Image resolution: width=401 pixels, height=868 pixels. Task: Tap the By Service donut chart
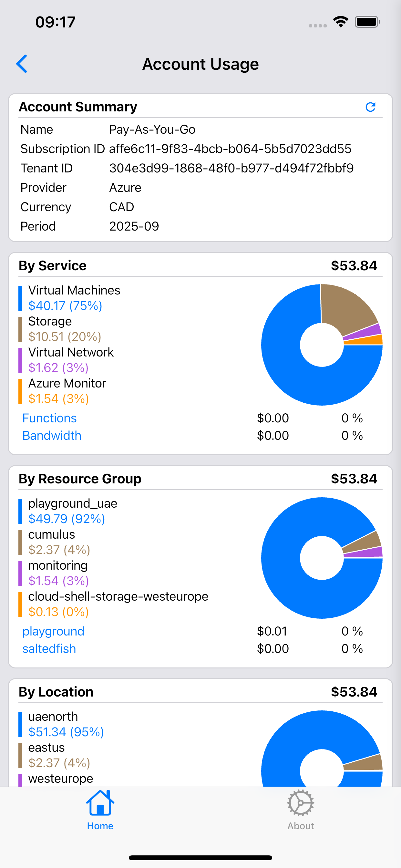322,345
